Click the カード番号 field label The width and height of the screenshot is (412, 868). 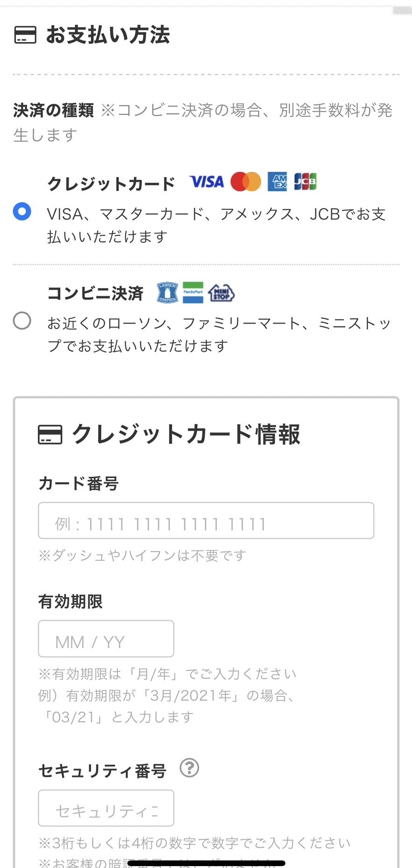point(78,484)
